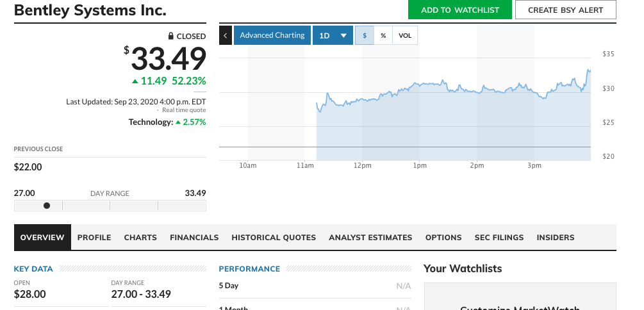Click the day range slider marker
Viewport: 644px width, 310px height.
coord(47,206)
